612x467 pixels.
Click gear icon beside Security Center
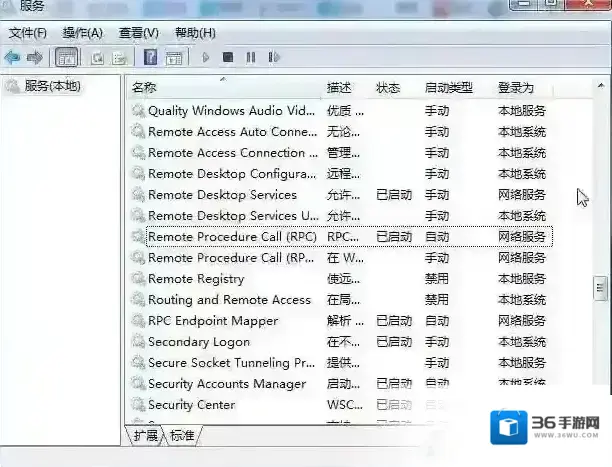coord(138,405)
